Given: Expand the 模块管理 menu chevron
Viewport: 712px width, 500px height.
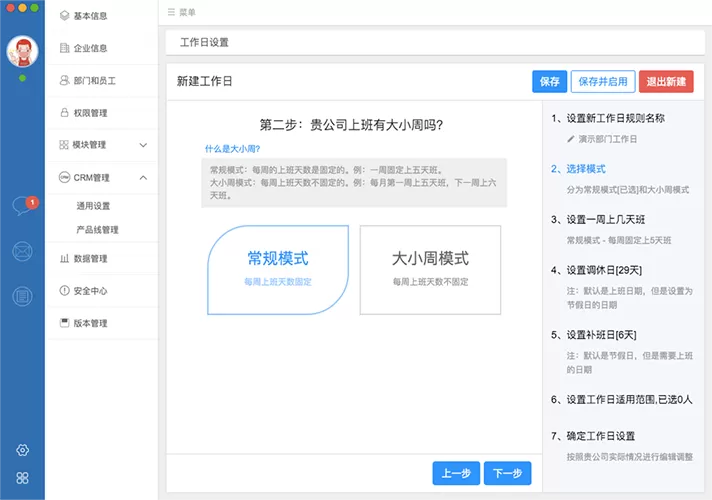Looking at the screenshot, I should tap(143, 145).
